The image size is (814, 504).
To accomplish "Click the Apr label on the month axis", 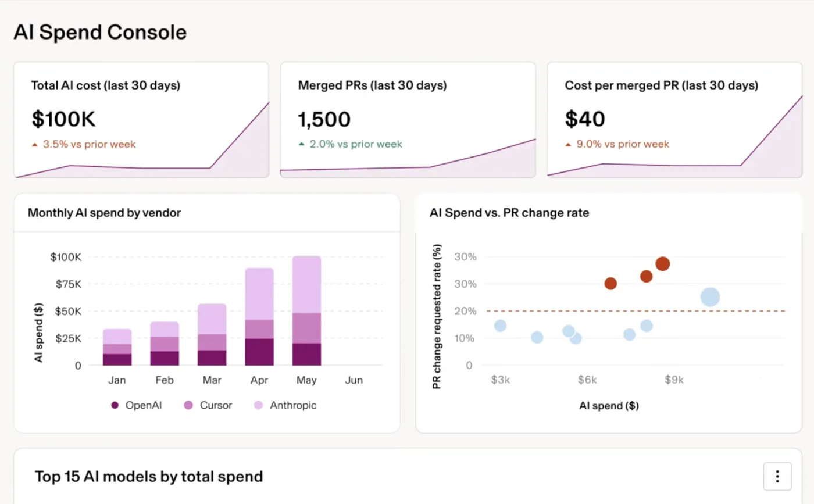I will coord(259,380).
